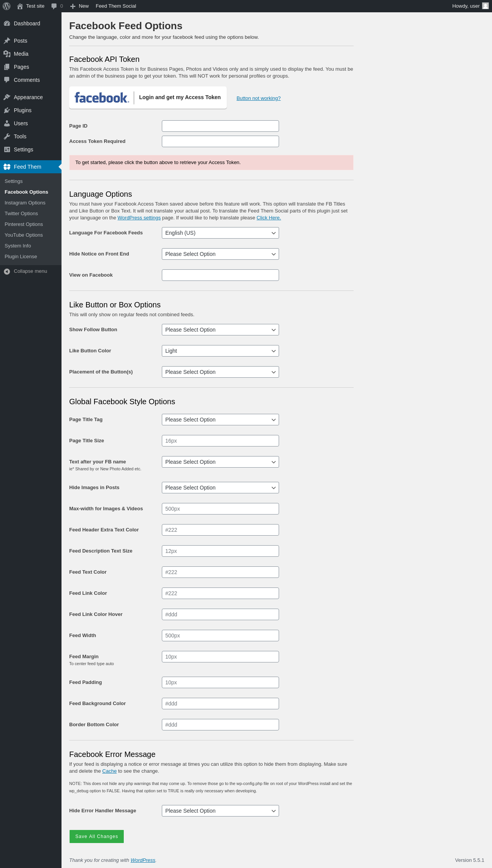
Task: Focus Feed Link Color Hover field
Action: 220,614
